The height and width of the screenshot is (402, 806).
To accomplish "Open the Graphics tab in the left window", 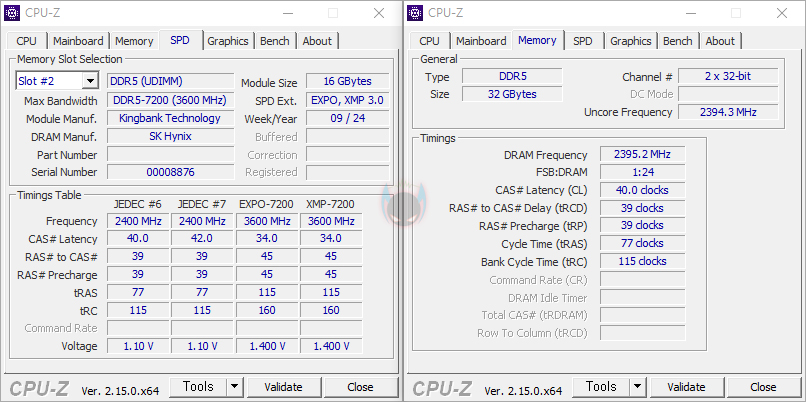I will tap(228, 41).
